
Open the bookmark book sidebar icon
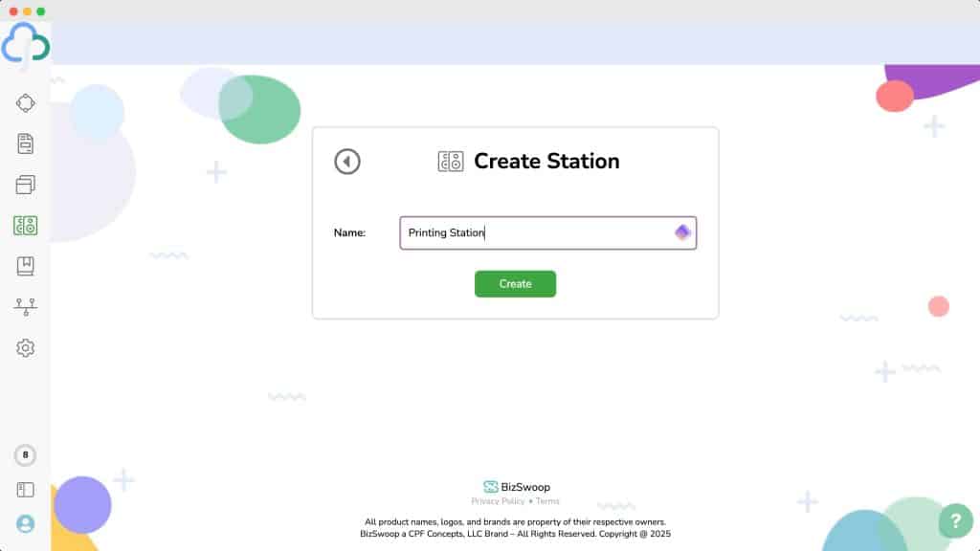pos(26,266)
